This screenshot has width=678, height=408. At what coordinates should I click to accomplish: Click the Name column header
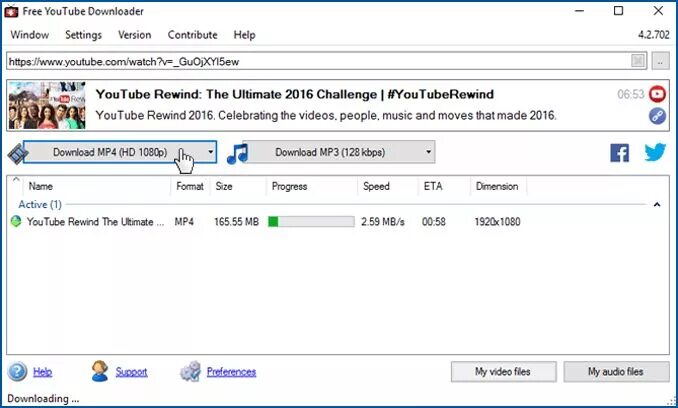point(97,186)
